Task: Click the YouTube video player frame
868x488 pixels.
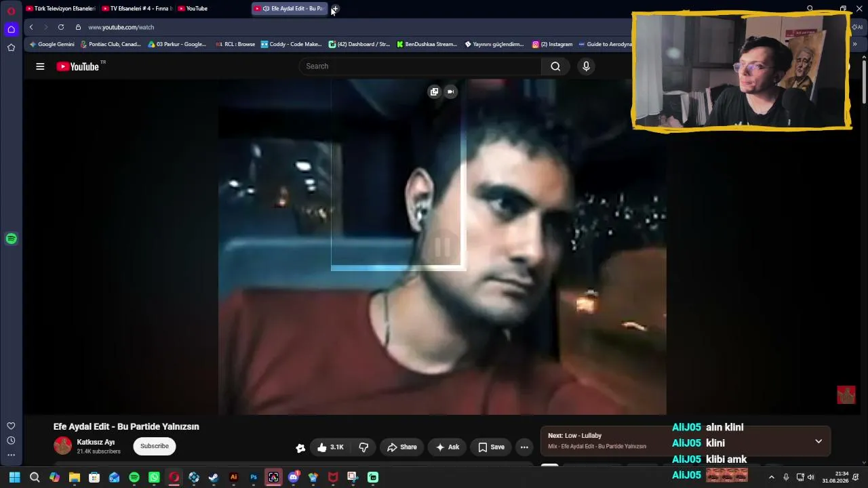Action: pyautogui.click(x=442, y=247)
